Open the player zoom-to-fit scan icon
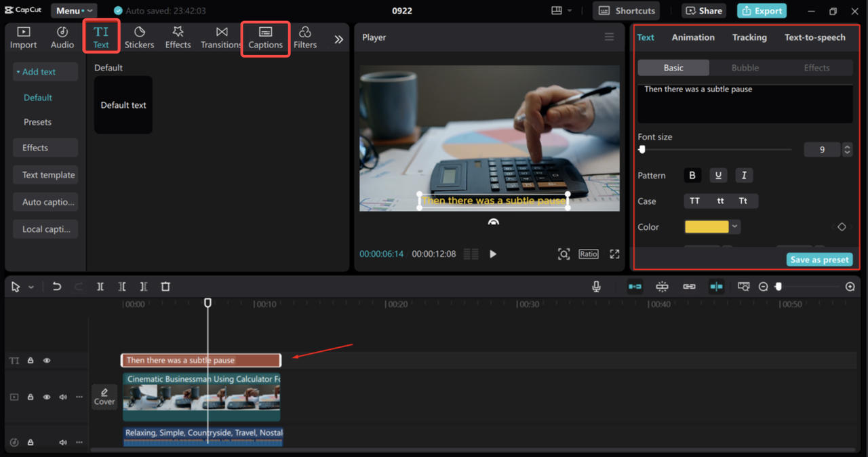 click(564, 254)
